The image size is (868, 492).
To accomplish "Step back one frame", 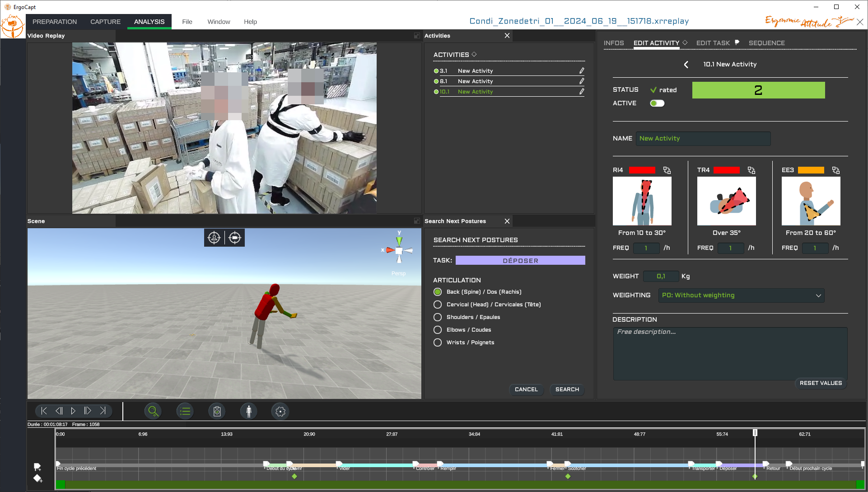I will pyautogui.click(x=59, y=411).
